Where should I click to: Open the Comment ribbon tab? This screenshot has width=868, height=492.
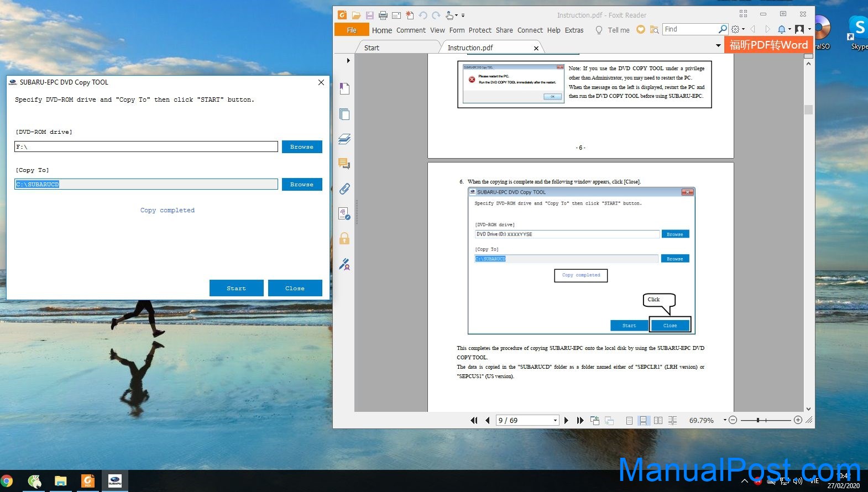coord(411,30)
